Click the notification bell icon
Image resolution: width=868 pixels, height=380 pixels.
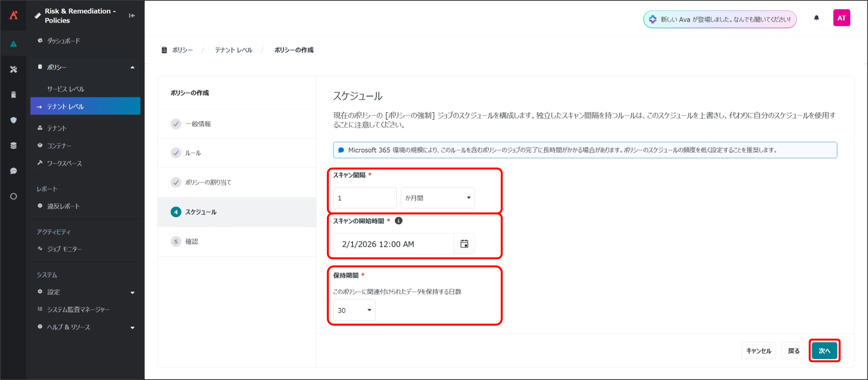click(816, 18)
